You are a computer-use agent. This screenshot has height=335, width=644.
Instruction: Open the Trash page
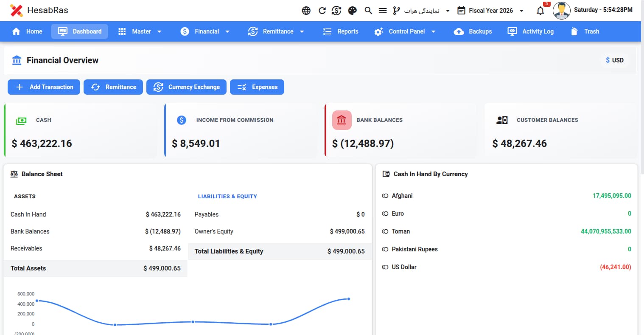[x=585, y=31]
